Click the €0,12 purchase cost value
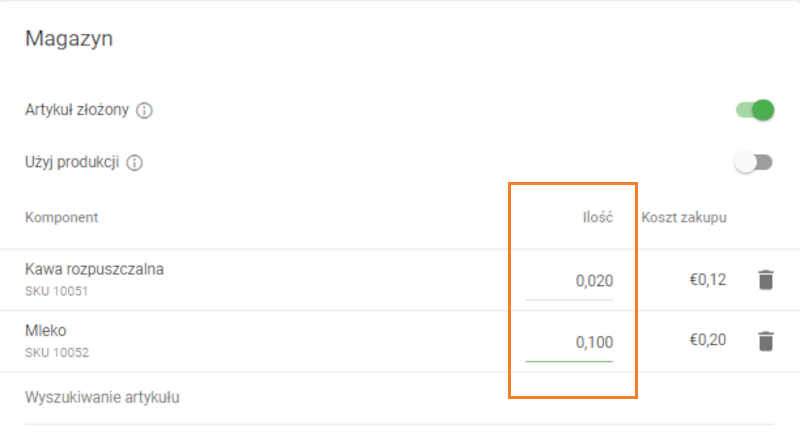 point(707,280)
